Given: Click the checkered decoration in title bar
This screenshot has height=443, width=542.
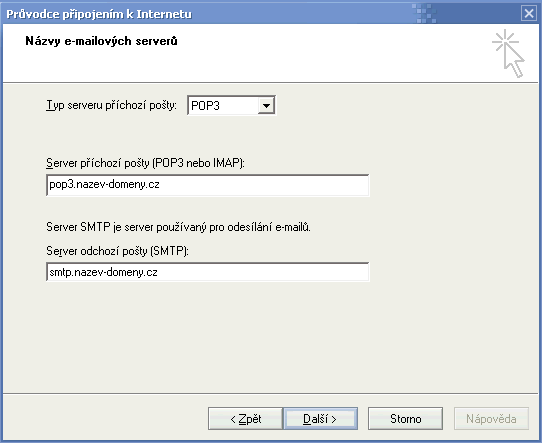Looking at the screenshot, I should pos(424,13).
